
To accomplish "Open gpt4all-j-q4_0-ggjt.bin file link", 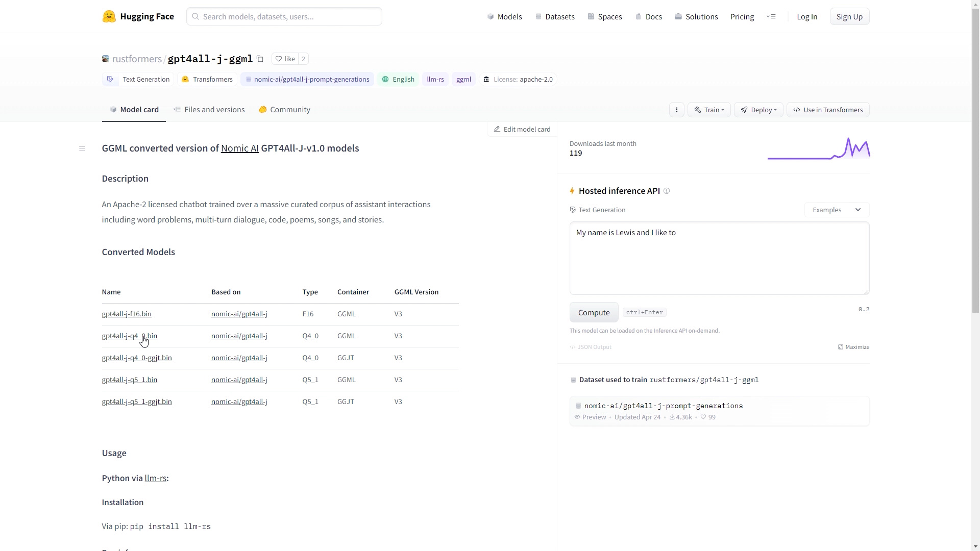I will point(137,358).
